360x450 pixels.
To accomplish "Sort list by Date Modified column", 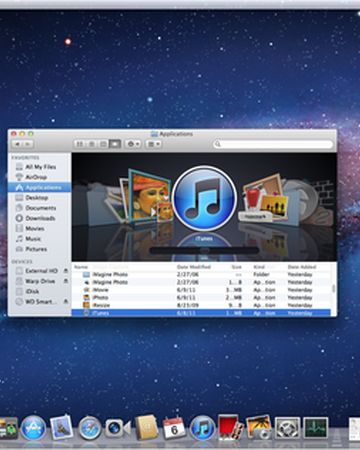I will point(194,267).
